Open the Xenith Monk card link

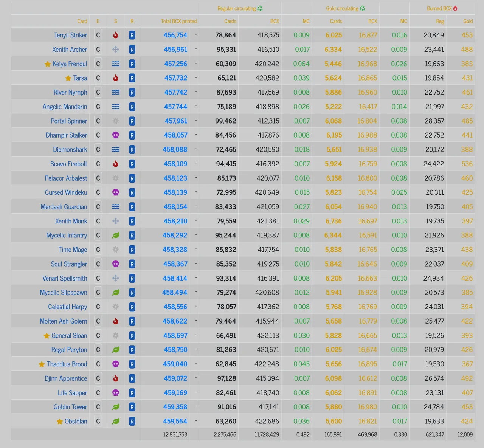(71, 221)
